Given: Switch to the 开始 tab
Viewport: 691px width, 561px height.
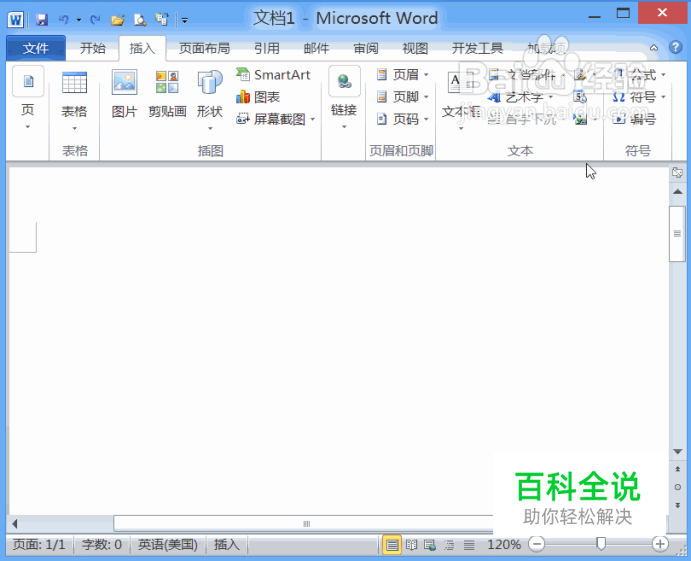Looking at the screenshot, I should pyautogui.click(x=93, y=48).
